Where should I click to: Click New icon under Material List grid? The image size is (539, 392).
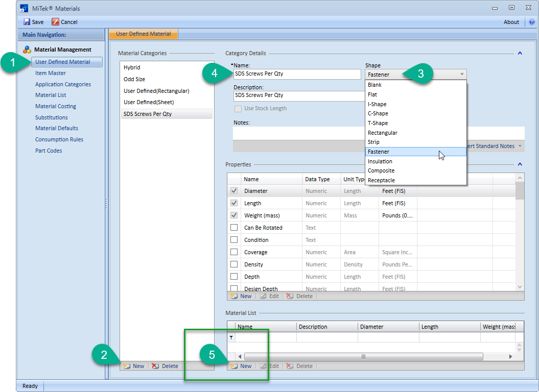tap(234, 366)
